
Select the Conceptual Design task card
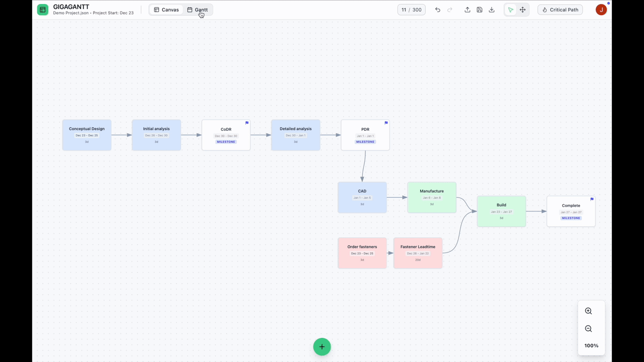click(87, 135)
